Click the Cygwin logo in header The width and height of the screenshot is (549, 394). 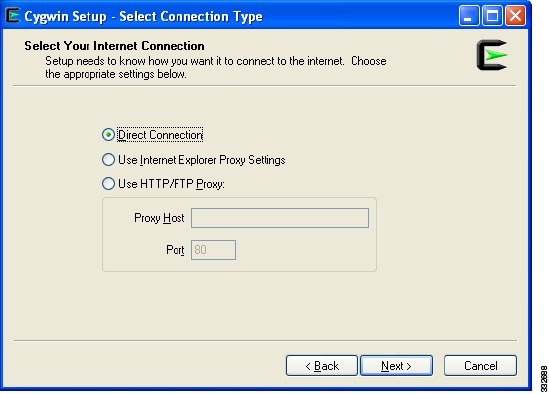pos(492,55)
